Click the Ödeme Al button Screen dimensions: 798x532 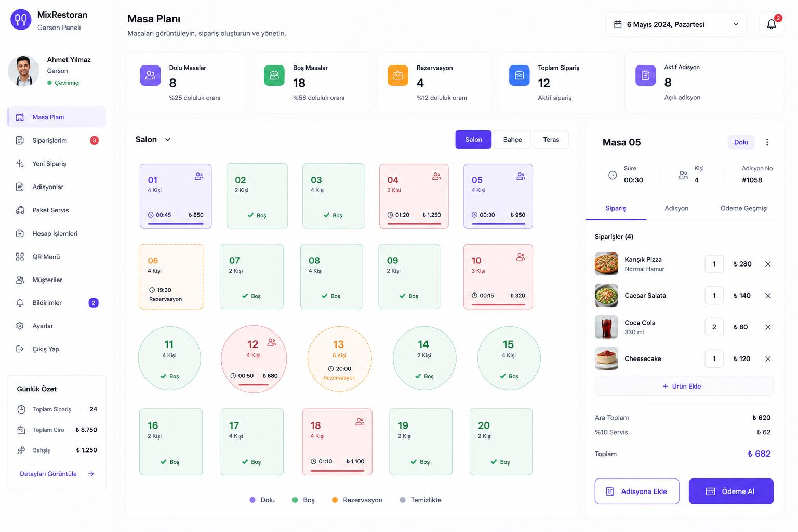(731, 491)
